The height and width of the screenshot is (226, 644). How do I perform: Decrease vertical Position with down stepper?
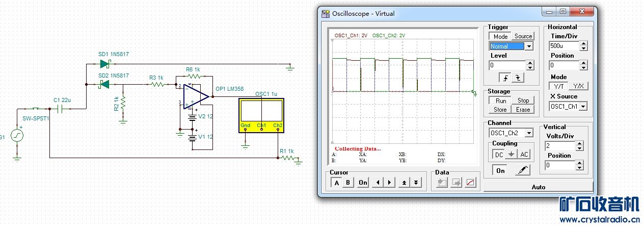click(x=579, y=168)
